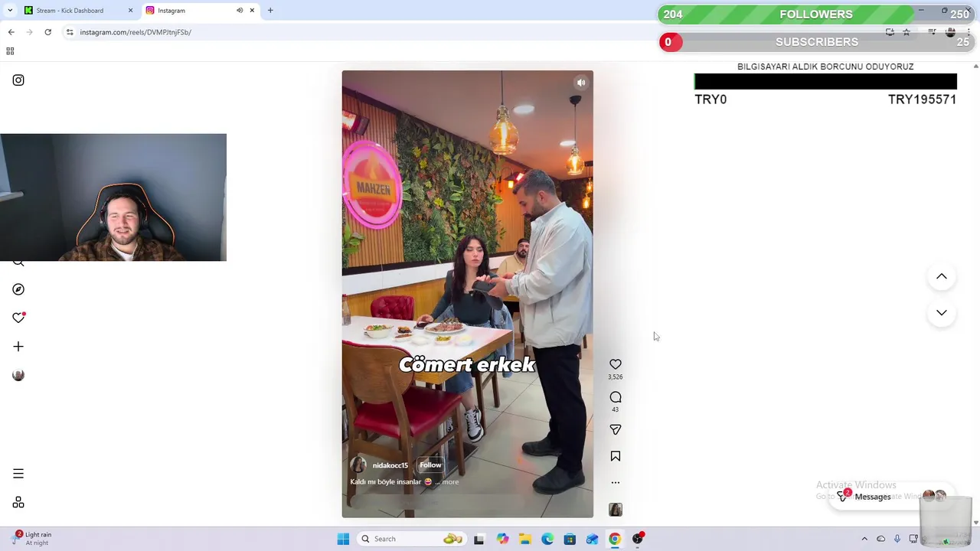
Task: Open Microsoft Edge from the taskbar
Action: tap(547, 539)
